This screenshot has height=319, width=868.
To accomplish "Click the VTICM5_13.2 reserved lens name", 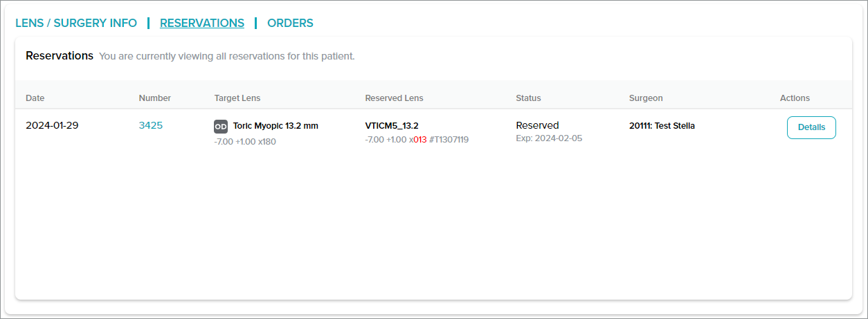I will tap(392, 126).
